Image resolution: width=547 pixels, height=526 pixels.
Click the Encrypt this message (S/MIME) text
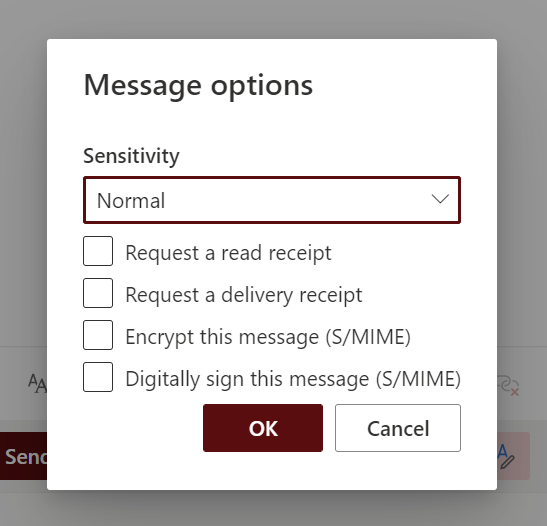click(x=268, y=337)
